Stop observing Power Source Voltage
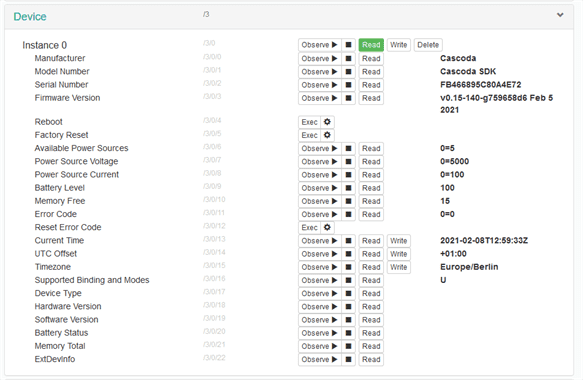The width and height of the screenshot is (583, 380). coord(348,162)
